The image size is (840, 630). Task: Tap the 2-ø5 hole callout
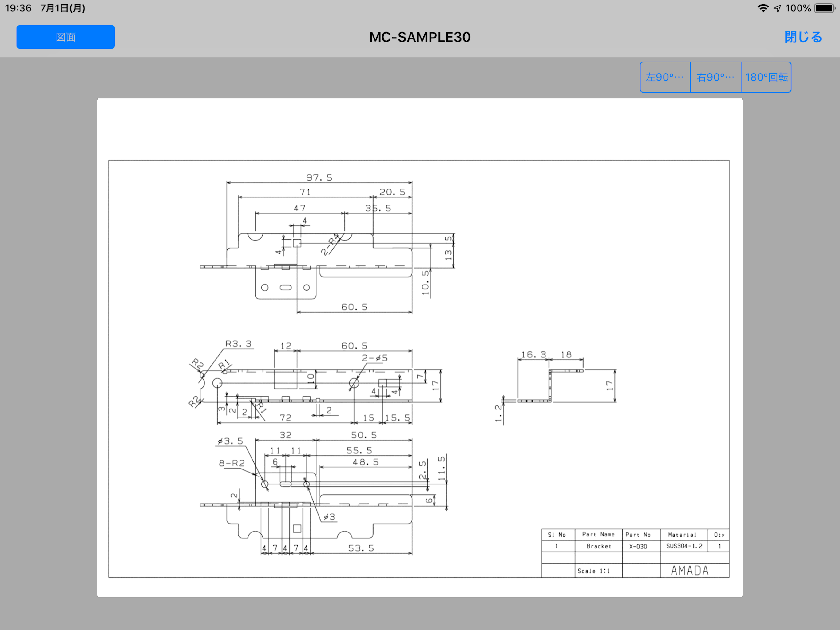(374, 358)
